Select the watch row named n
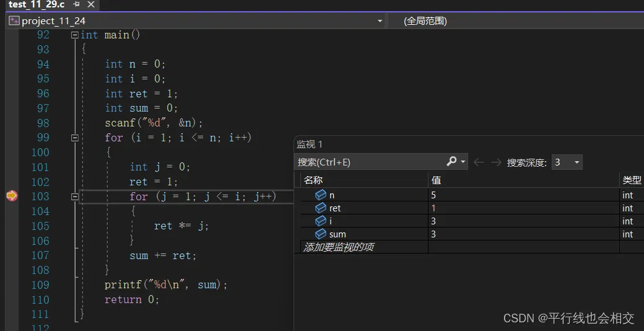644x331 pixels. [x=469, y=195]
